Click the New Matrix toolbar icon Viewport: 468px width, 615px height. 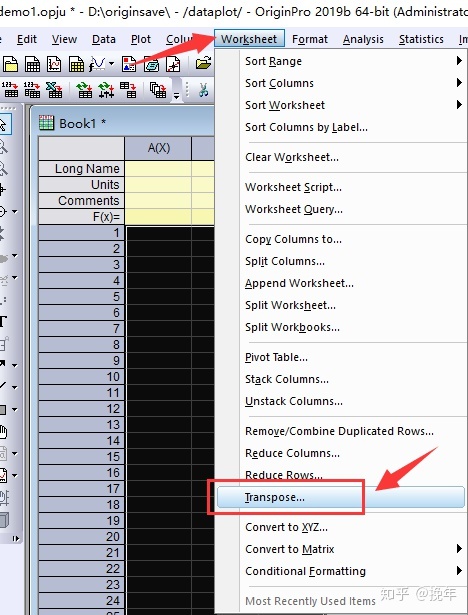[76, 64]
